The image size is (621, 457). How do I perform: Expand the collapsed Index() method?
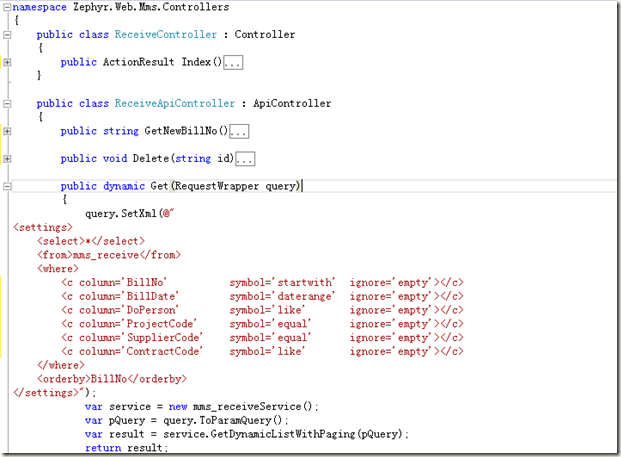[x=8, y=62]
